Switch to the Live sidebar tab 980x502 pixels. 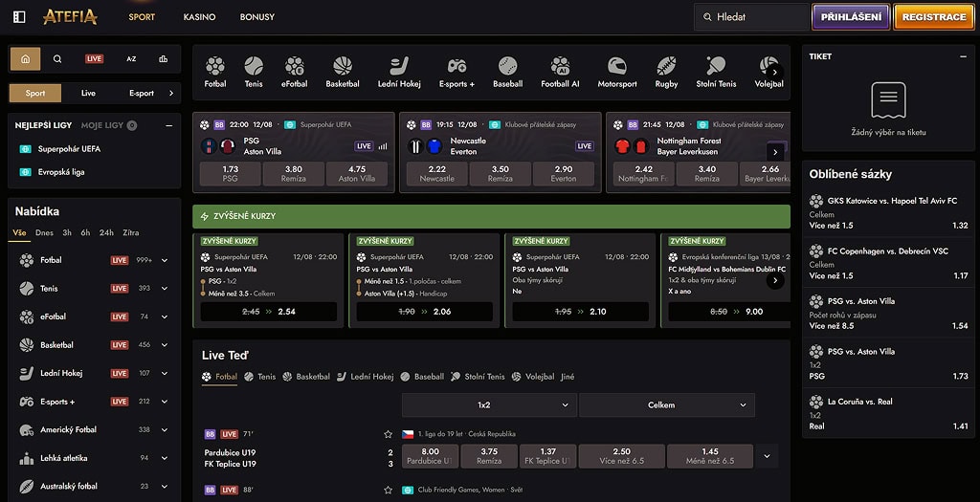[x=88, y=93]
